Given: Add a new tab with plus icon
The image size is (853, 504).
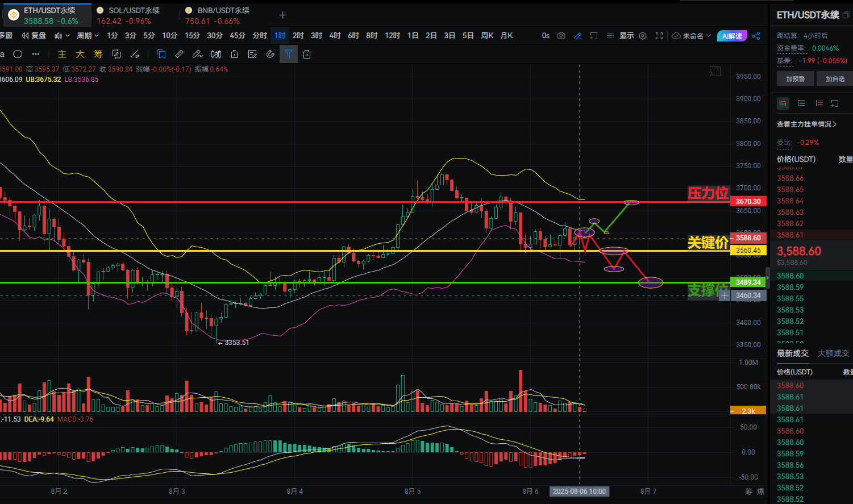Looking at the screenshot, I should tap(282, 15).
